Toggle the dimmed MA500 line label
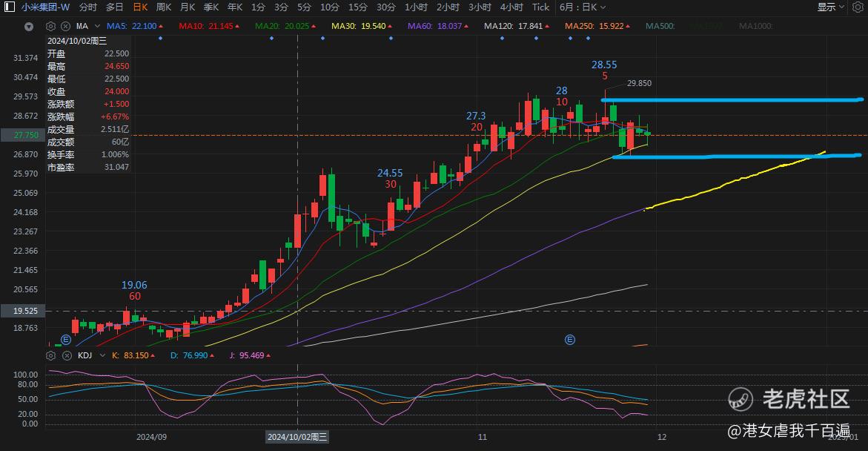Viewport: 868px width, 451px height. (660, 26)
